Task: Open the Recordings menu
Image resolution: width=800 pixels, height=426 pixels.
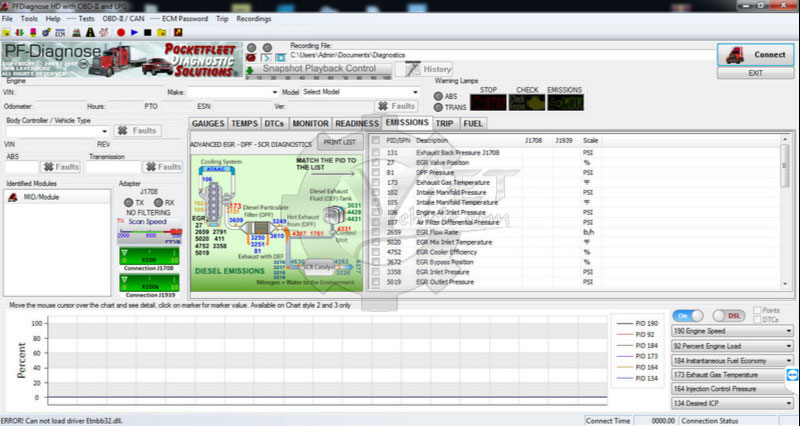Action: [x=254, y=18]
